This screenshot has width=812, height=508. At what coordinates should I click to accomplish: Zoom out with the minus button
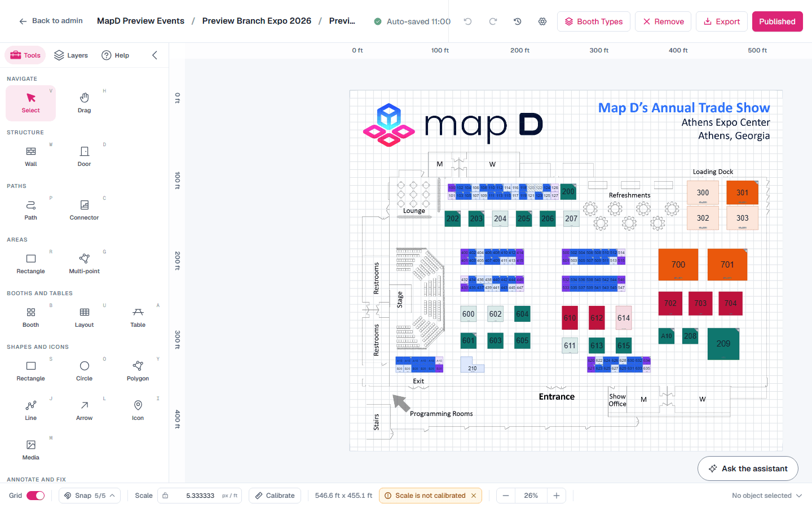[x=506, y=496]
